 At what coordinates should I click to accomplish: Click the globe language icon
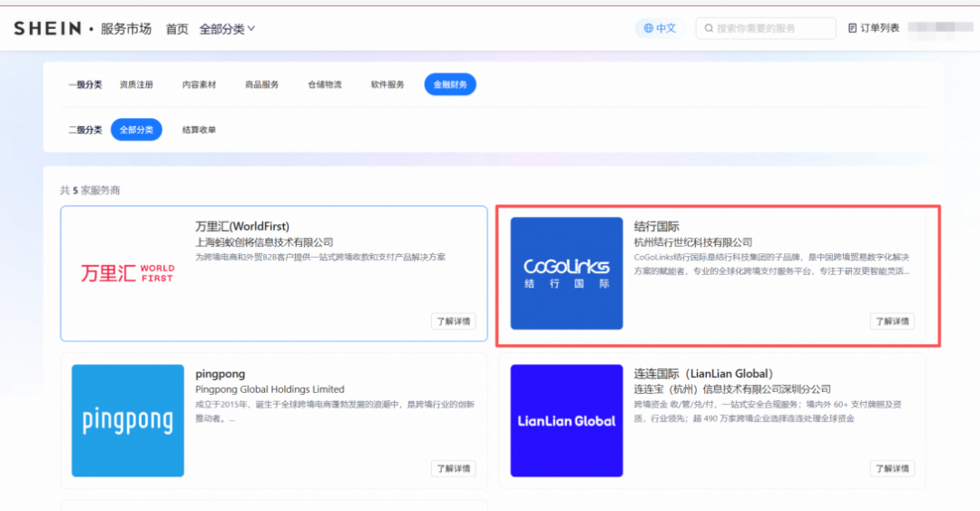click(x=648, y=28)
